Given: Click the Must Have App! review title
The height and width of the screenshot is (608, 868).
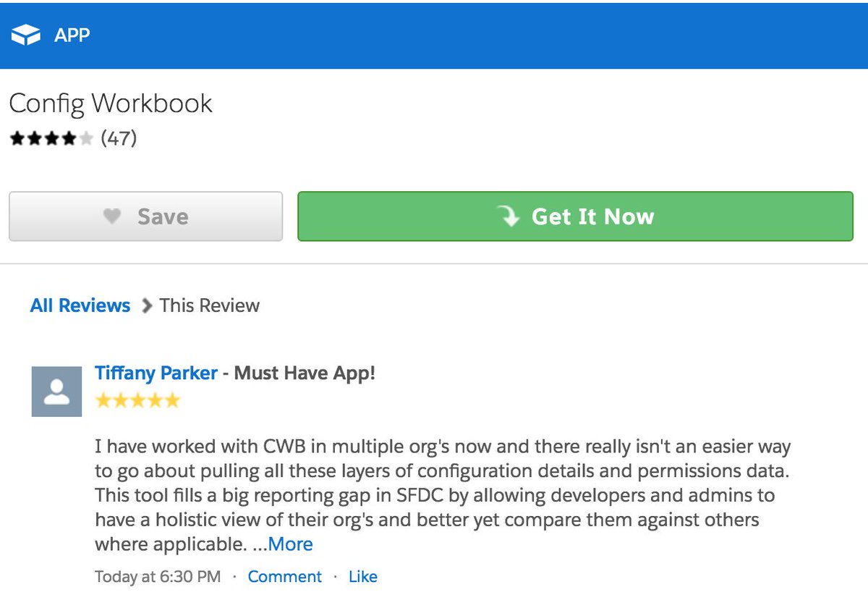Looking at the screenshot, I should (305, 373).
